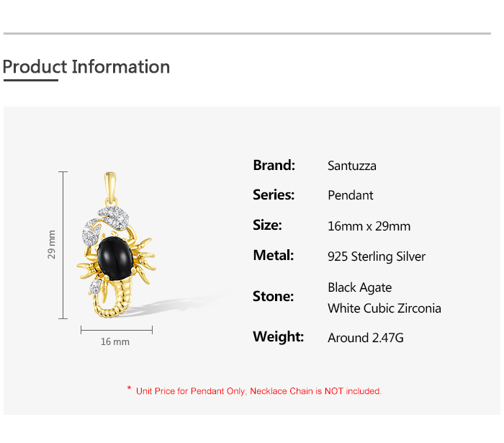Click the Stone label
This screenshot has height=443, width=504.
click(x=273, y=296)
